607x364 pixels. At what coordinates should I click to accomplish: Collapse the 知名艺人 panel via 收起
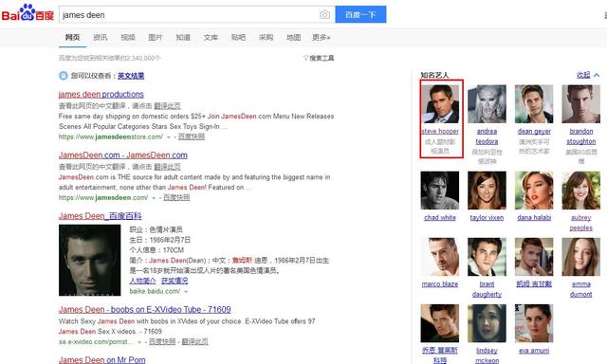[588, 75]
